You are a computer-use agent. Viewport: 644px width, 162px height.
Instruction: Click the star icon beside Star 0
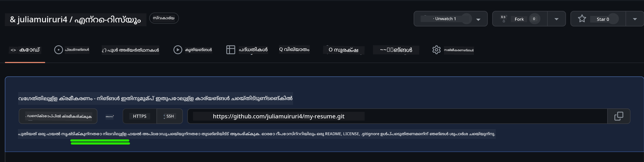coord(582,18)
